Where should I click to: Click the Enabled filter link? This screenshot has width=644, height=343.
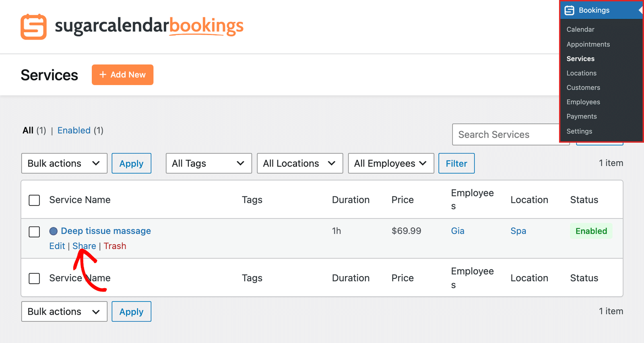(x=74, y=130)
